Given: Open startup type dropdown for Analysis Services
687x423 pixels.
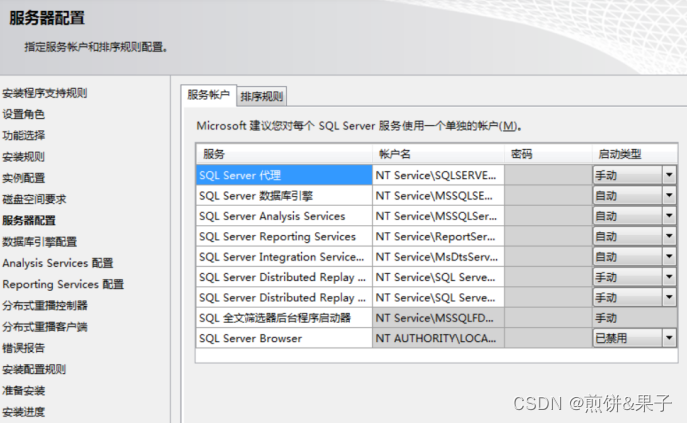Looking at the screenshot, I should click(x=669, y=216).
